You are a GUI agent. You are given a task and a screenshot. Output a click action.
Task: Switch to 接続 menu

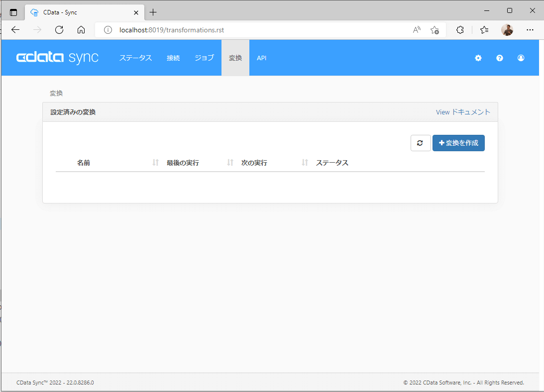click(173, 58)
